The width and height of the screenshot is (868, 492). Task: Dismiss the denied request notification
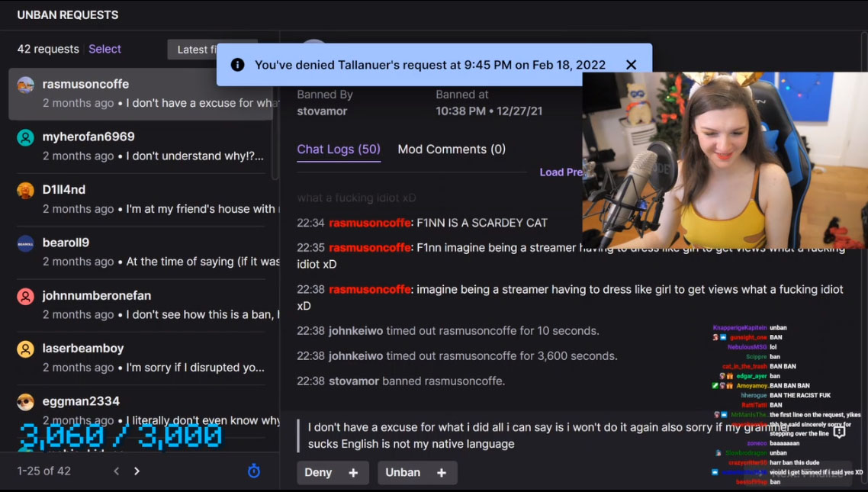tap(631, 65)
